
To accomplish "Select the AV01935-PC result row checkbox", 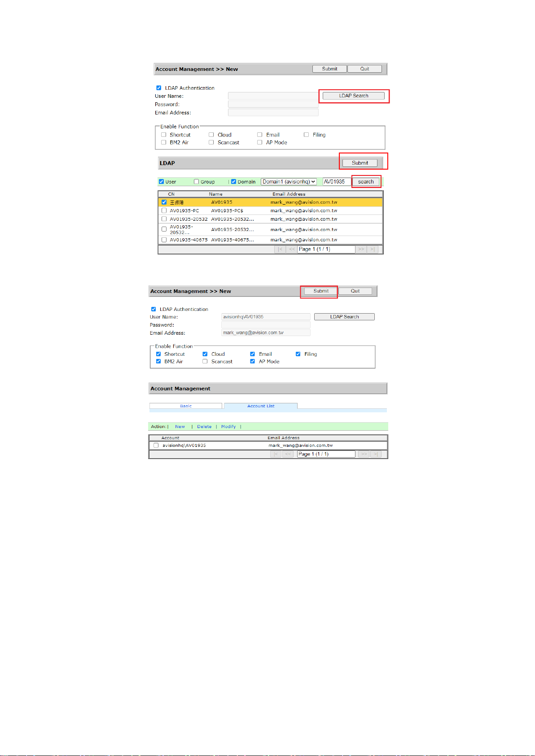I will [164, 210].
